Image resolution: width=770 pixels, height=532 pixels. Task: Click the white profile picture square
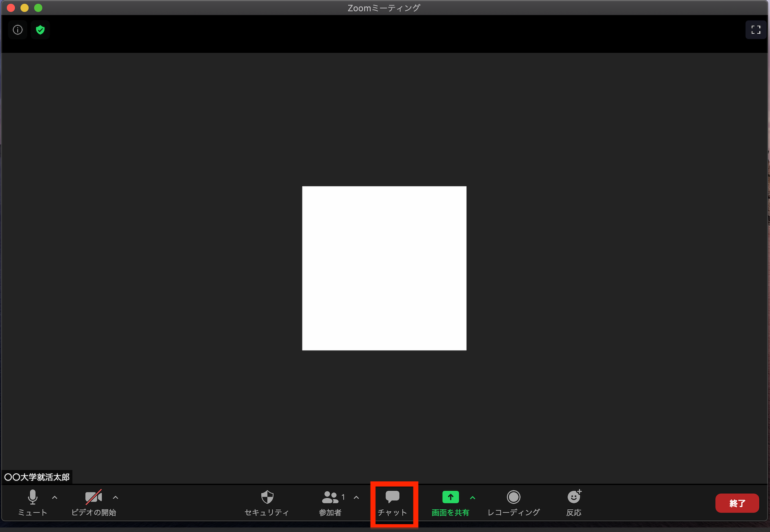(x=384, y=268)
